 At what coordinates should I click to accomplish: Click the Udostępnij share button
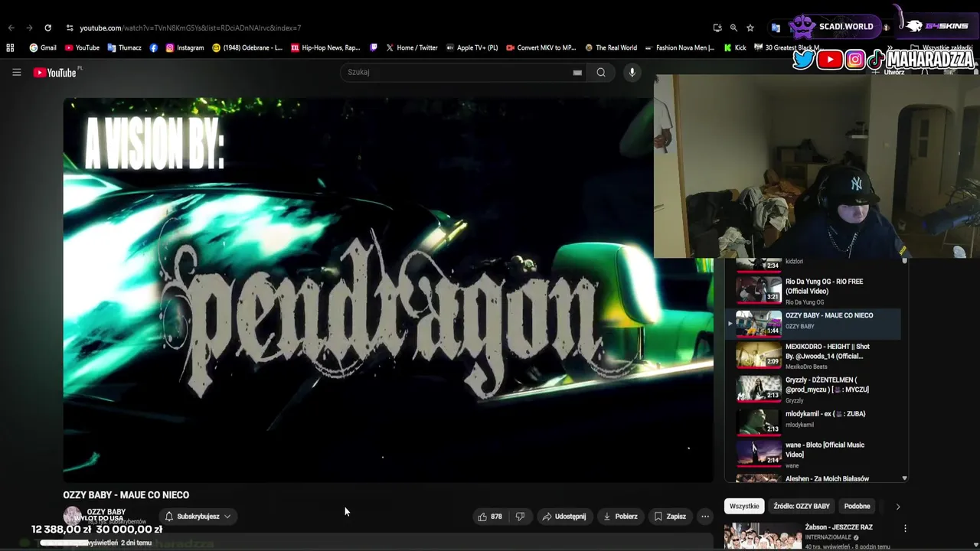click(x=563, y=517)
